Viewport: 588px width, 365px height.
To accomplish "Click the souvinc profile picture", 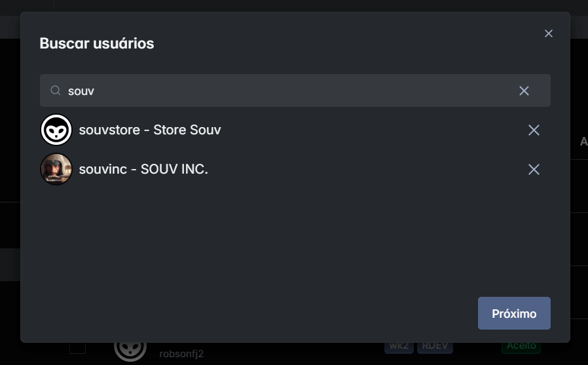I will pos(56,170).
